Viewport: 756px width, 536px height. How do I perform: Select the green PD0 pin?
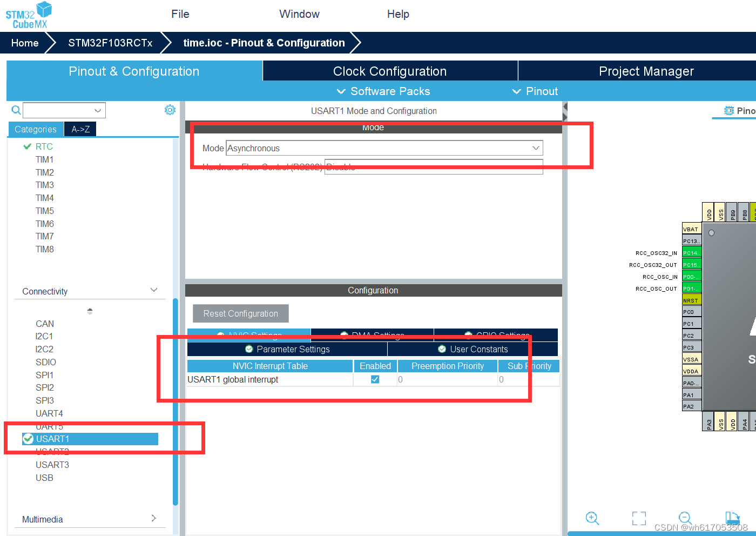click(692, 276)
